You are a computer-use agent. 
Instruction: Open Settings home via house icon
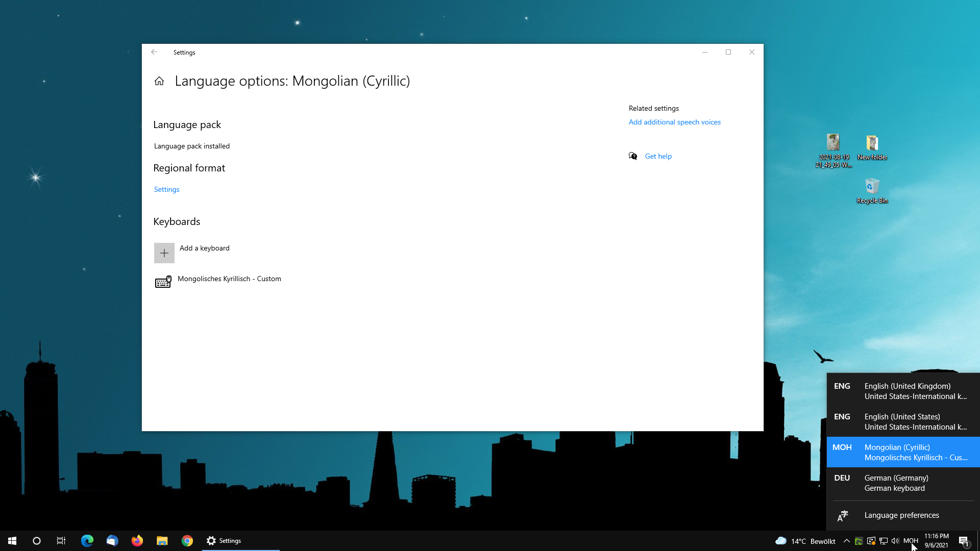pyautogui.click(x=159, y=81)
